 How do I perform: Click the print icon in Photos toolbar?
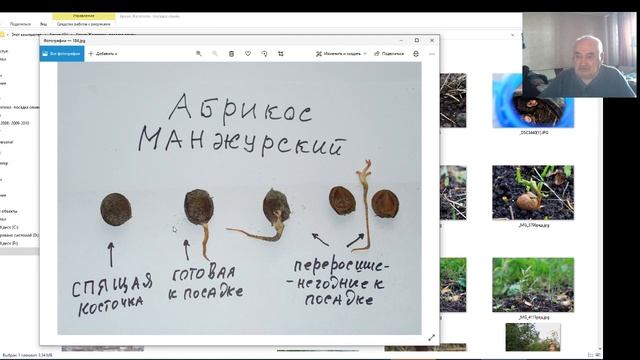pyautogui.click(x=416, y=53)
